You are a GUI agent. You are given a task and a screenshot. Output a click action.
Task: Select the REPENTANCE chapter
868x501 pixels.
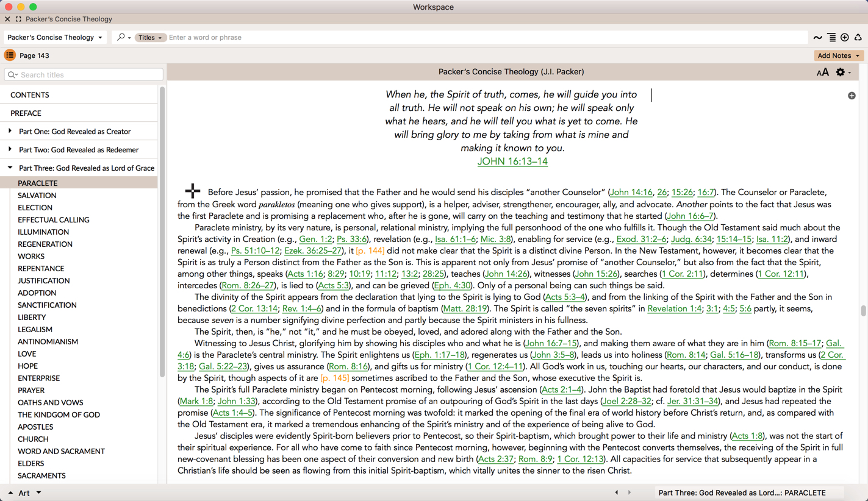pos(41,269)
